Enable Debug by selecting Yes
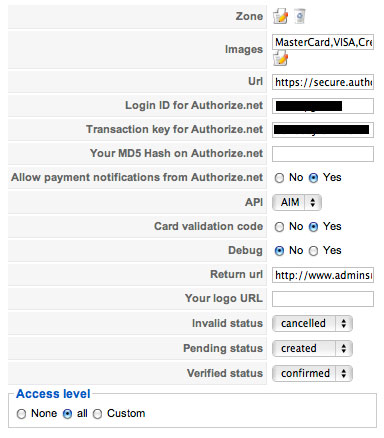 (x=313, y=251)
